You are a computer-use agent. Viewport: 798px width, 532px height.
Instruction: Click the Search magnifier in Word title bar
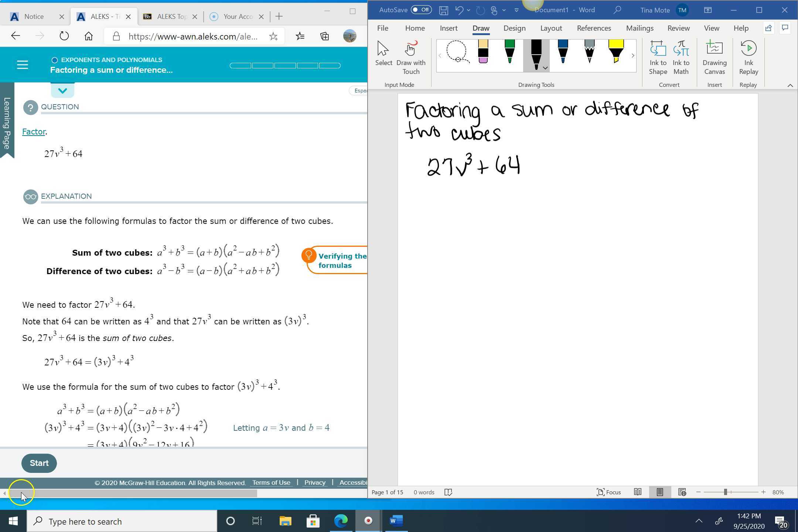coord(617,10)
